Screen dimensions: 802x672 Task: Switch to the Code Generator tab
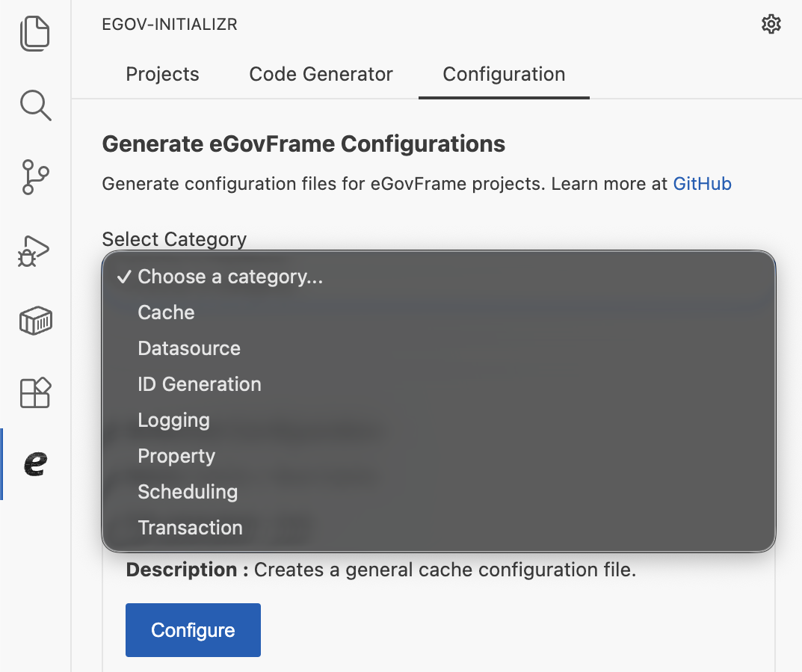click(x=321, y=75)
